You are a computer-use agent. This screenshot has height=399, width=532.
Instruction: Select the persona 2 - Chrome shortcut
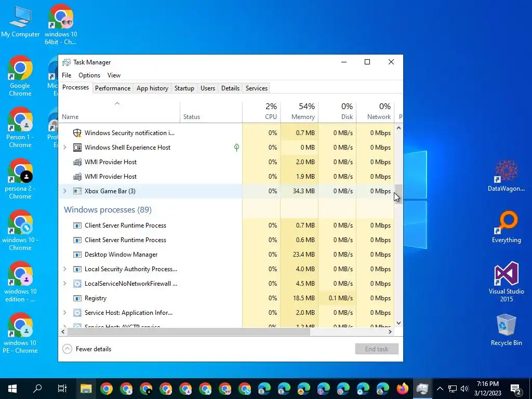(x=20, y=179)
